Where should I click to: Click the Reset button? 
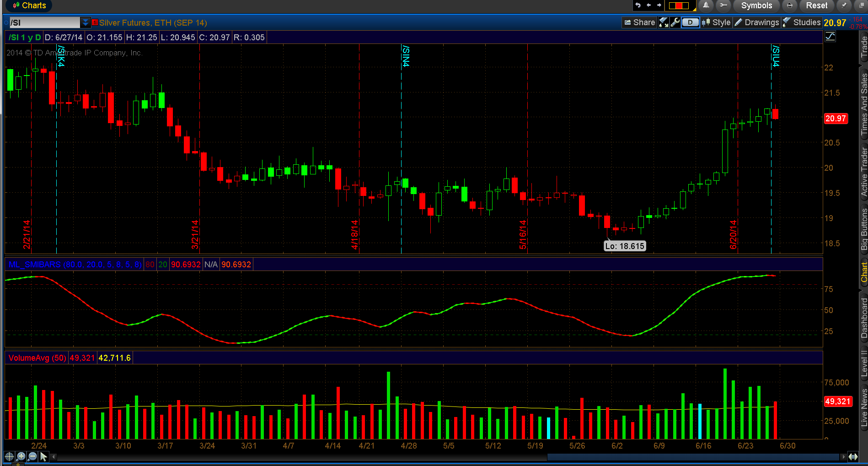[816, 5]
